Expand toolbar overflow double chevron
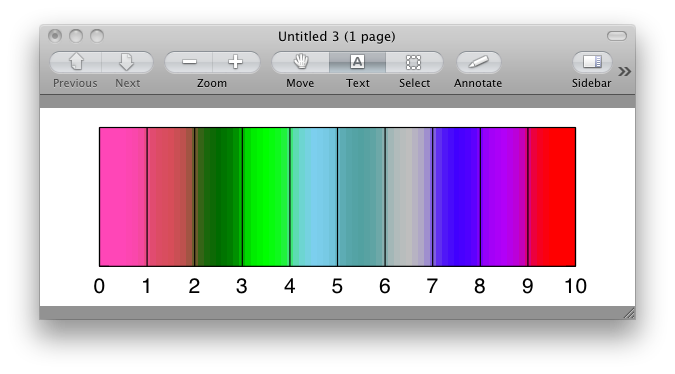675x374 pixels. (x=624, y=71)
